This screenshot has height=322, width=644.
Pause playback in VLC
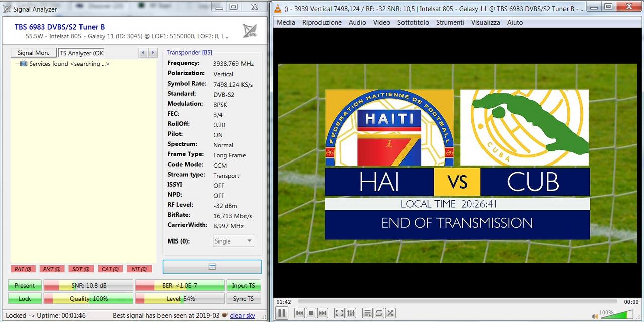point(282,313)
